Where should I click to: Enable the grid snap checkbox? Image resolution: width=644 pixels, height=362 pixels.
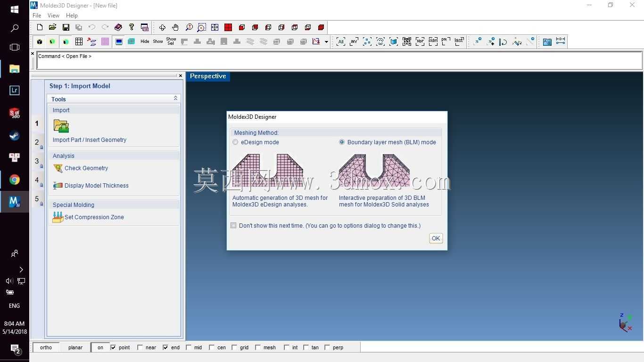point(234,347)
